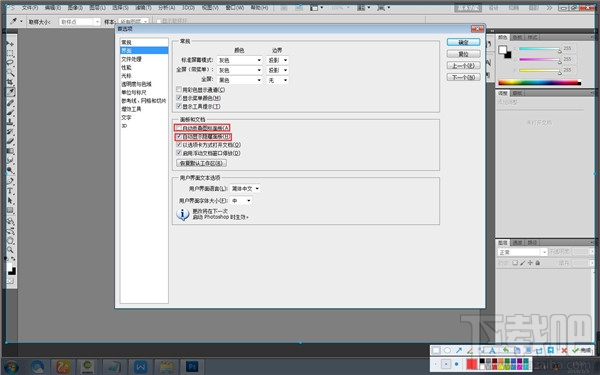Switch to the 色板 tab in color panel
The image size is (600, 375).
click(x=517, y=37)
